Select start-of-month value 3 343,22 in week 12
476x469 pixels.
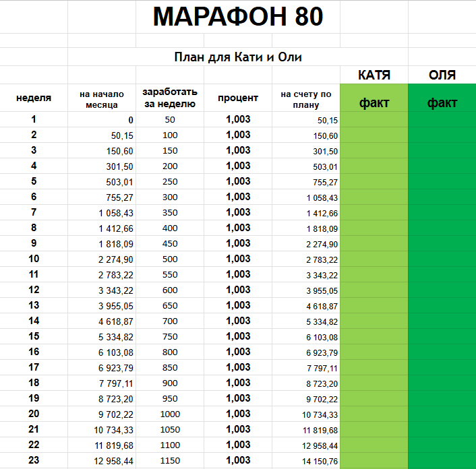tap(102, 290)
